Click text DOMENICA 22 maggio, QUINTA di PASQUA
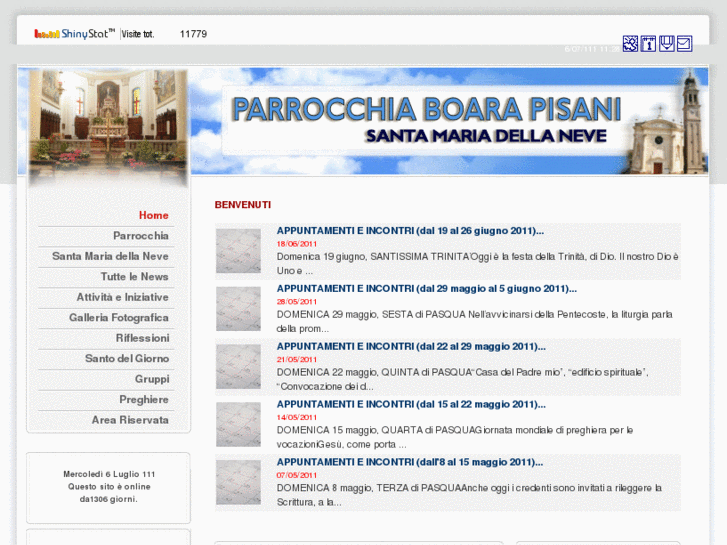The height and width of the screenshot is (545, 727). (374, 372)
